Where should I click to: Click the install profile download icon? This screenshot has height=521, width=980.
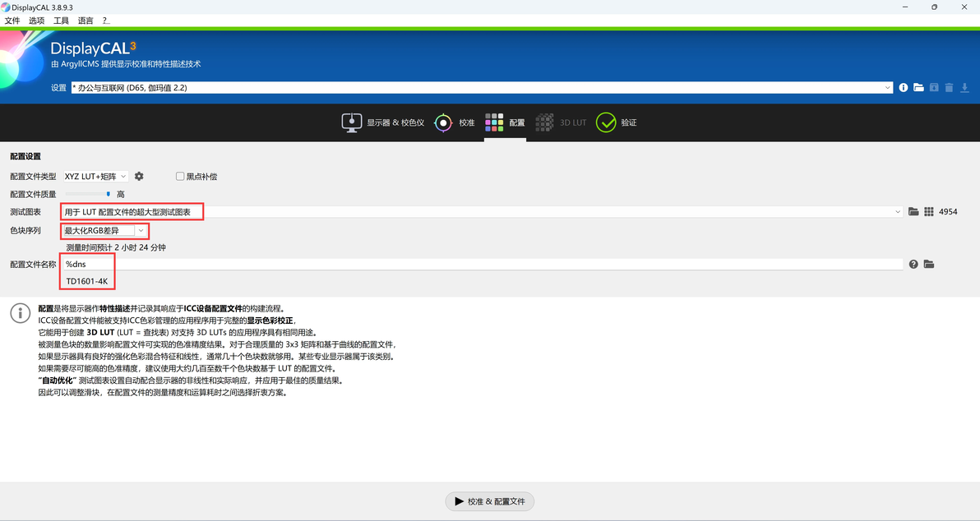(964, 87)
